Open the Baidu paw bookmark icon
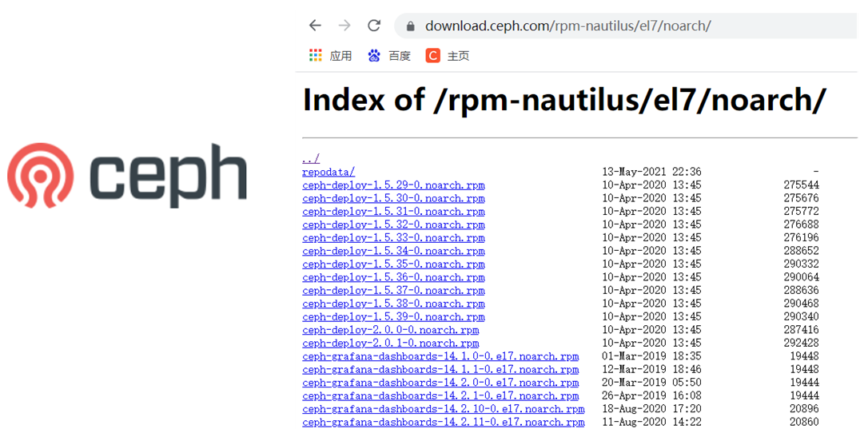868x433 pixels. point(374,55)
